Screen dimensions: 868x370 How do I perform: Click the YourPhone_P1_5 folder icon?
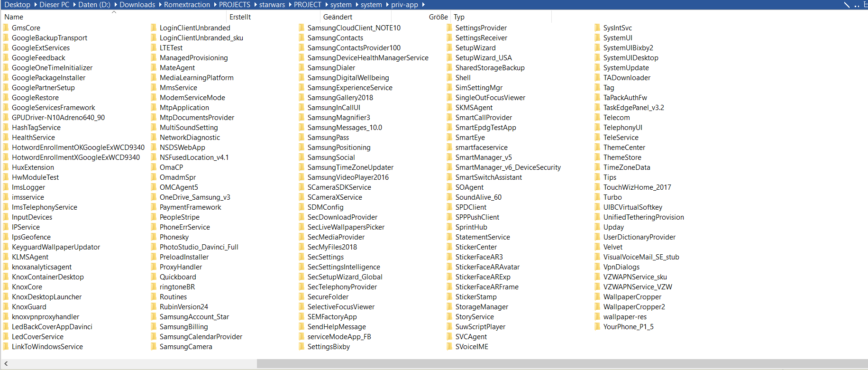point(597,326)
